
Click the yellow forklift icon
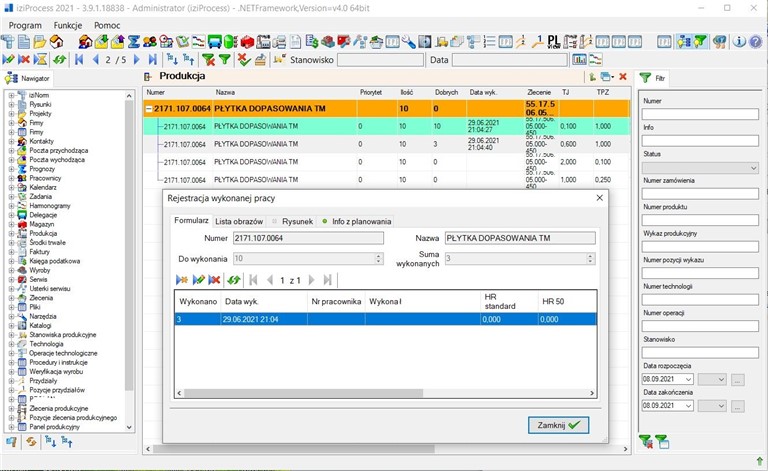[441, 42]
